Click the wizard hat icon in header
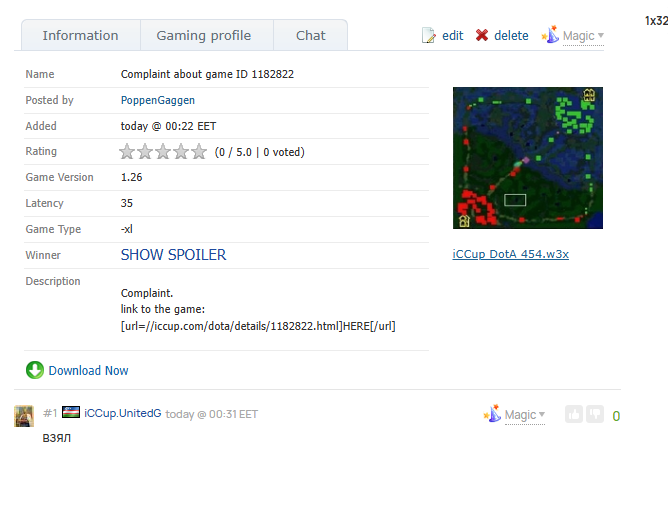Viewport: 668px width, 522px height. (550, 35)
